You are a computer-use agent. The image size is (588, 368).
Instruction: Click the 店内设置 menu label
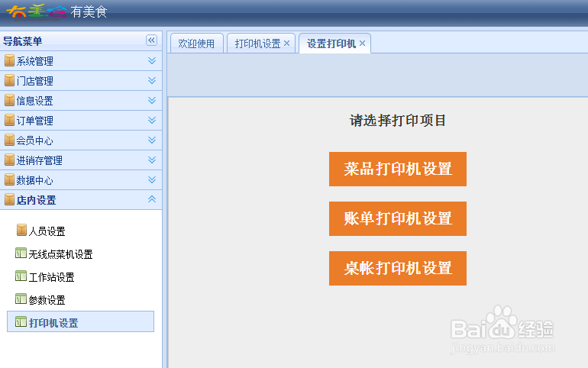[x=36, y=200]
